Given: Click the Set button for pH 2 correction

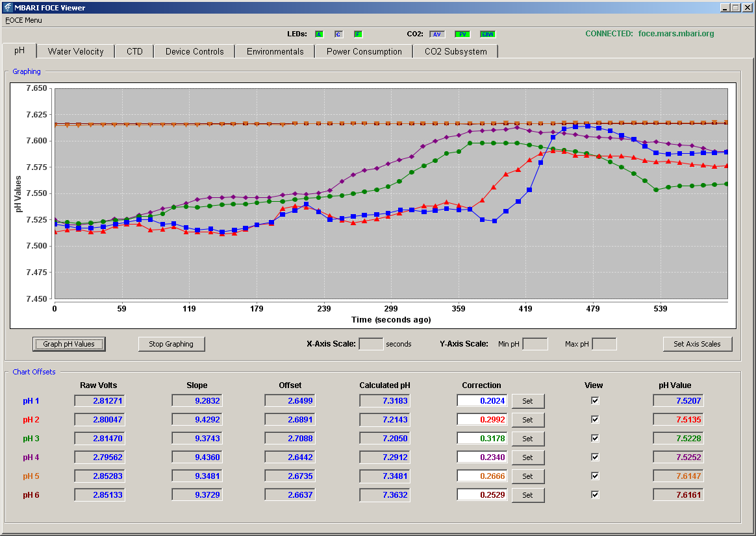Looking at the screenshot, I should click(x=528, y=420).
